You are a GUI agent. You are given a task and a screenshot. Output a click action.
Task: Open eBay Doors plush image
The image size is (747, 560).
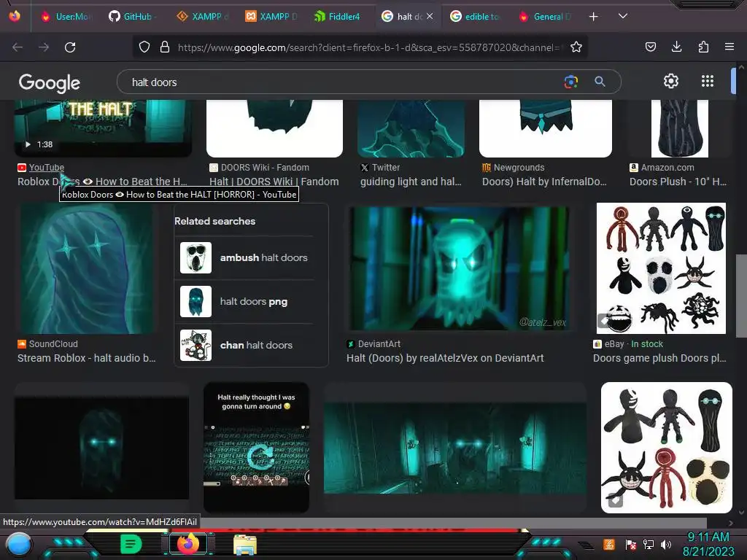coord(661,268)
